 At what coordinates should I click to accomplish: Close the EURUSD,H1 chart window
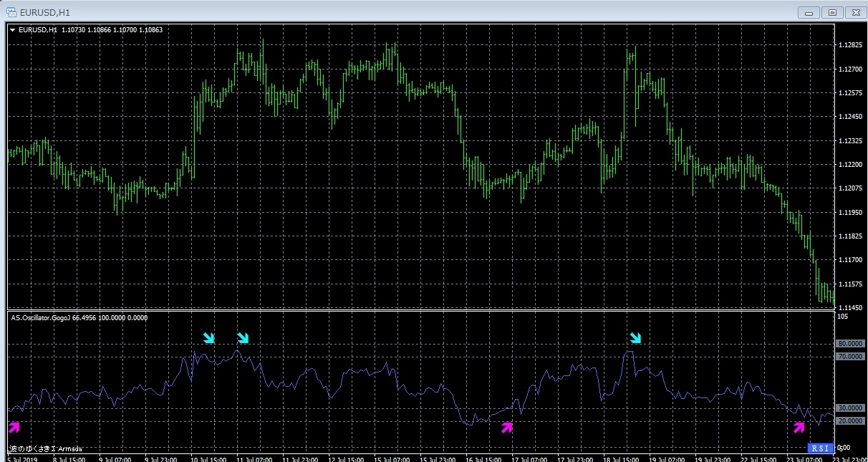(x=854, y=12)
